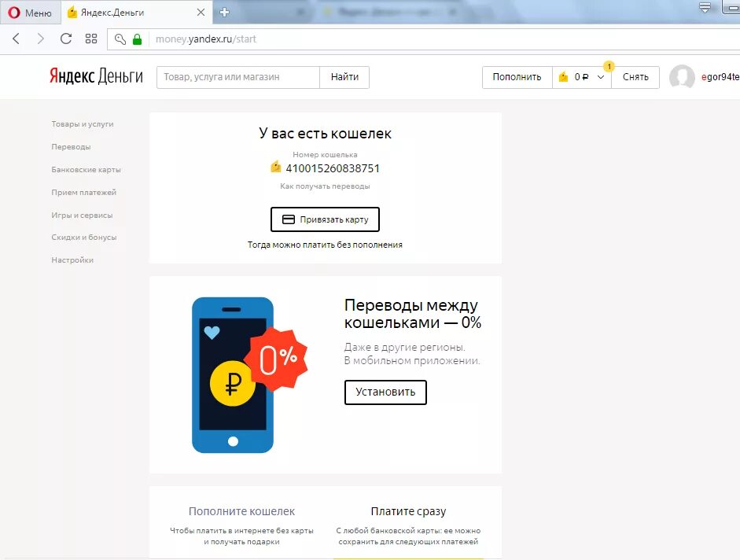Go to Банковские карты section
Image resolution: width=740 pixels, height=560 pixels.
click(x=86, y=170)
